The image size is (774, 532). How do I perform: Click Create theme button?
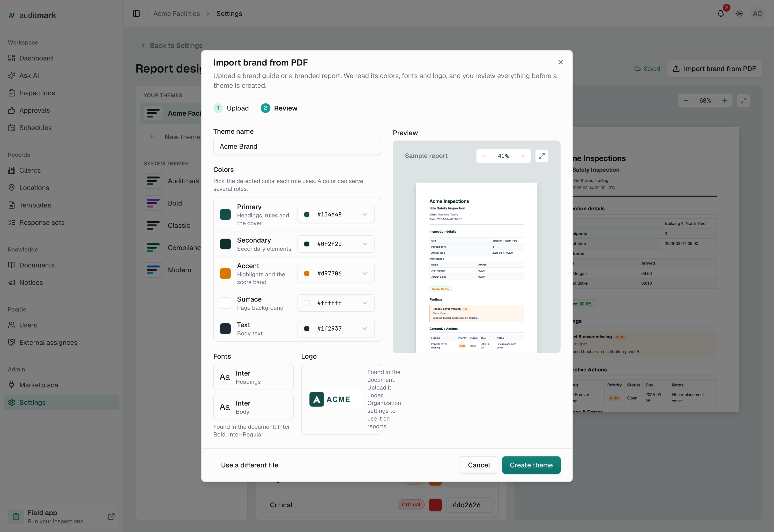click(531, 465)
